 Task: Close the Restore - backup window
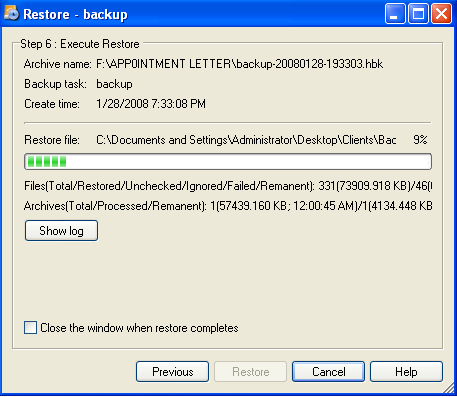click(442, 14)
